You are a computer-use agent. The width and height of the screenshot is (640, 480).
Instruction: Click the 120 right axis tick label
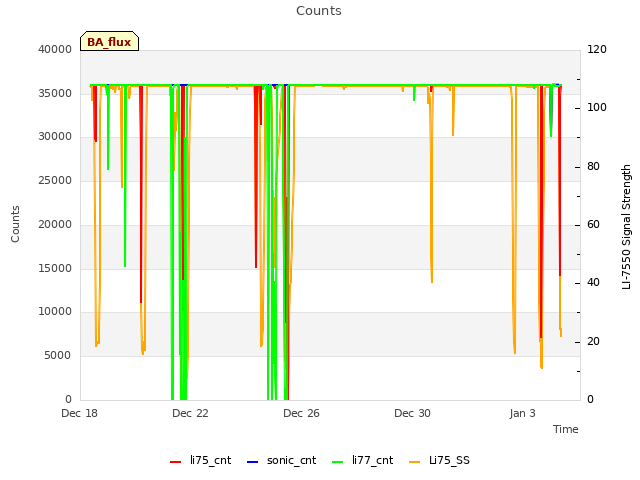pyautogui.click(x=597, y=49)
